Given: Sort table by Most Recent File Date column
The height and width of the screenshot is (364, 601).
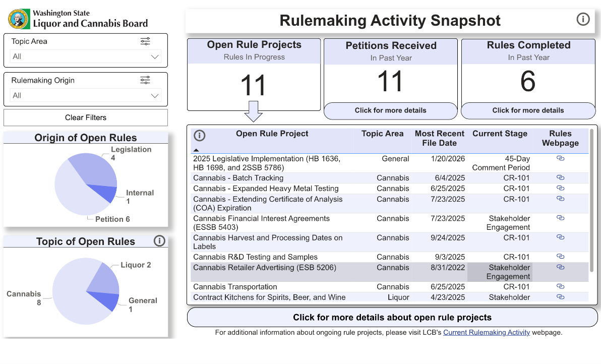Looking at the screenshot, I should tap(439, 138).
